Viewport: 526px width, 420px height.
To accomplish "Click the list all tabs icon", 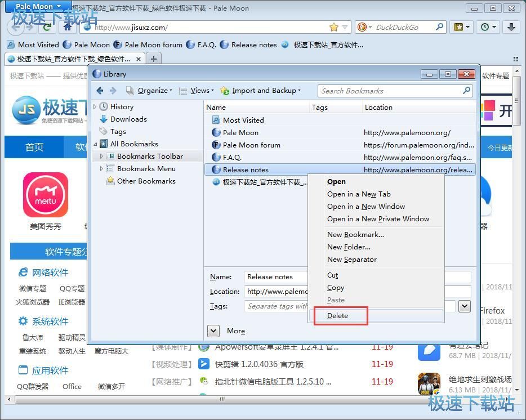I will click(516, 59).
